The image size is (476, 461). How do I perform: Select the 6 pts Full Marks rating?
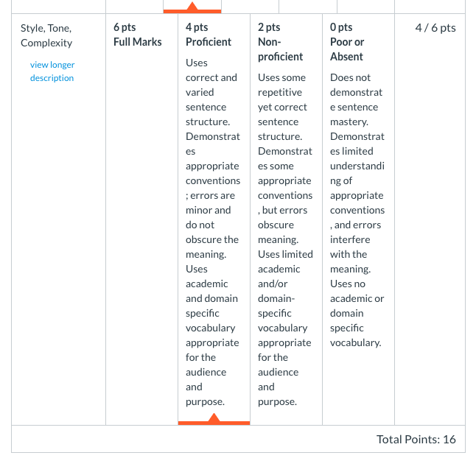pyautogui.click(x=141, y=219)
